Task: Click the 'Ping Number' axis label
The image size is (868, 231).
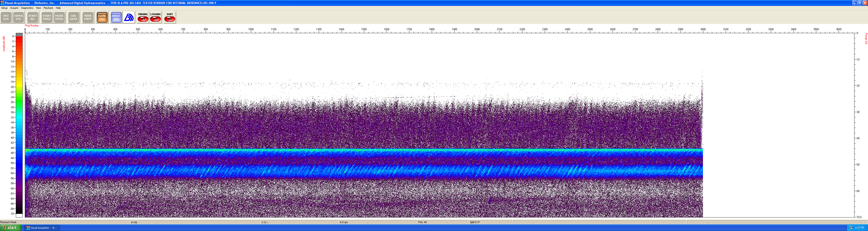Action: (x=32, y=25)
